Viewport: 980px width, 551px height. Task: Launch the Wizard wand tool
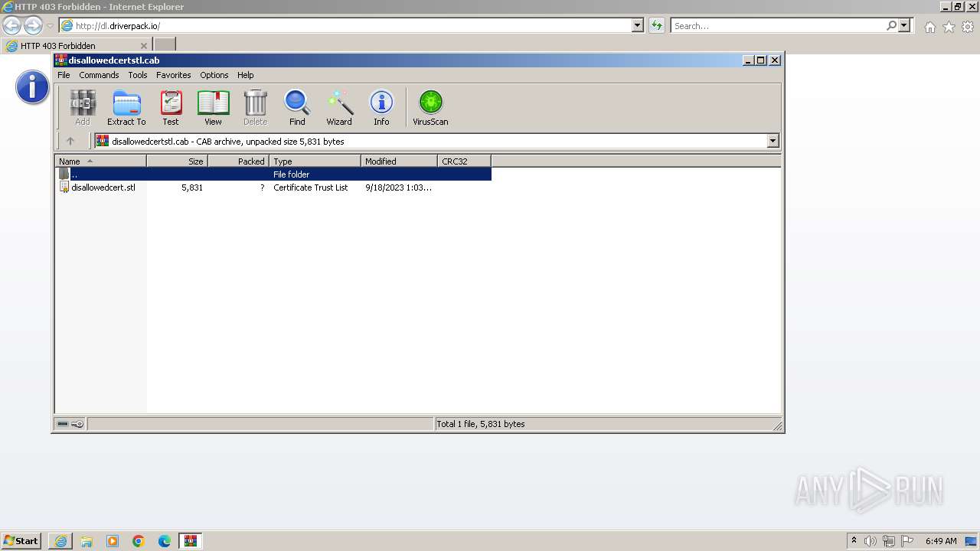tap(339, 107)
